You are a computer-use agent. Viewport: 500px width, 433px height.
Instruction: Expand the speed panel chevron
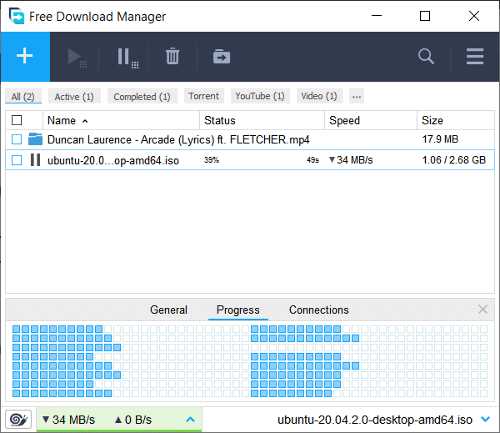(190, 419)
